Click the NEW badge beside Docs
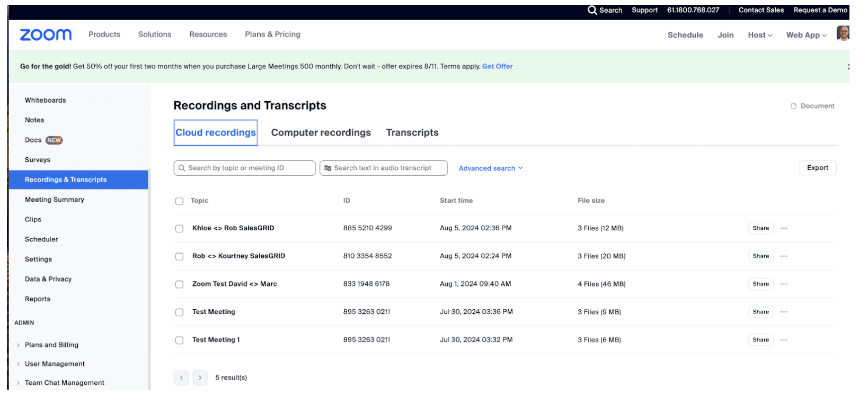This screenshot has height=396, width=868. coord(54,140)
